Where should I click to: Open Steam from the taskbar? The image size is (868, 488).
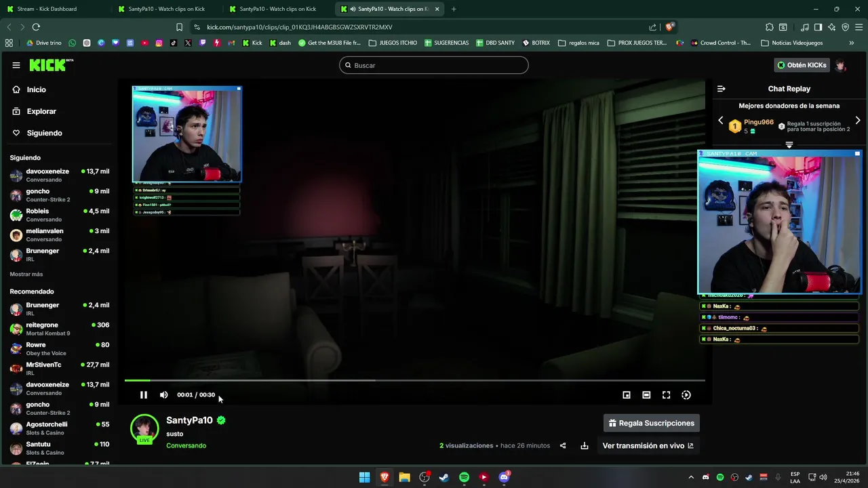click(x=444, y=477)
